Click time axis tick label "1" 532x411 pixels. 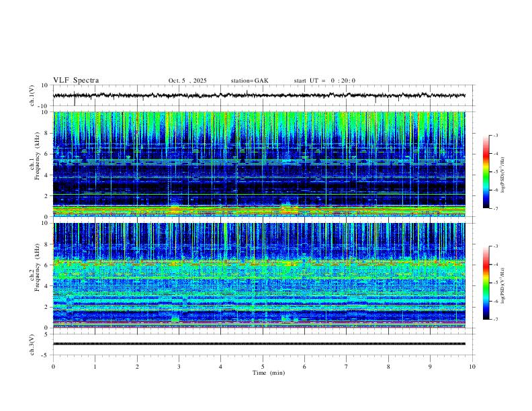pyautogui.click(x=95, y=367)
